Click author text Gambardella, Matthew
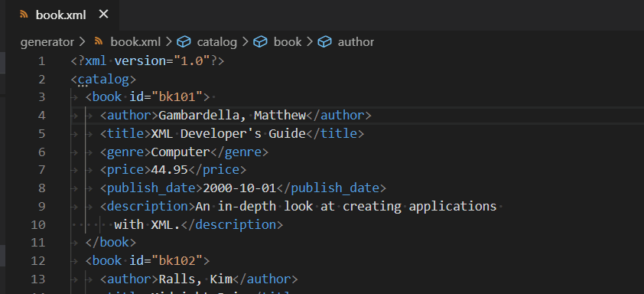This screenshot has height=294, width=644. pos(232,116)
